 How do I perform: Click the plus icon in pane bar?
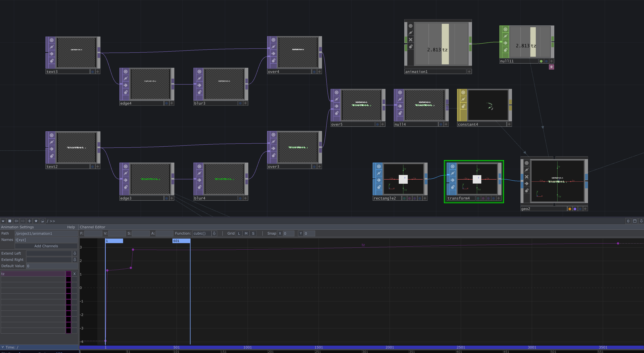[x=30, y=221]
